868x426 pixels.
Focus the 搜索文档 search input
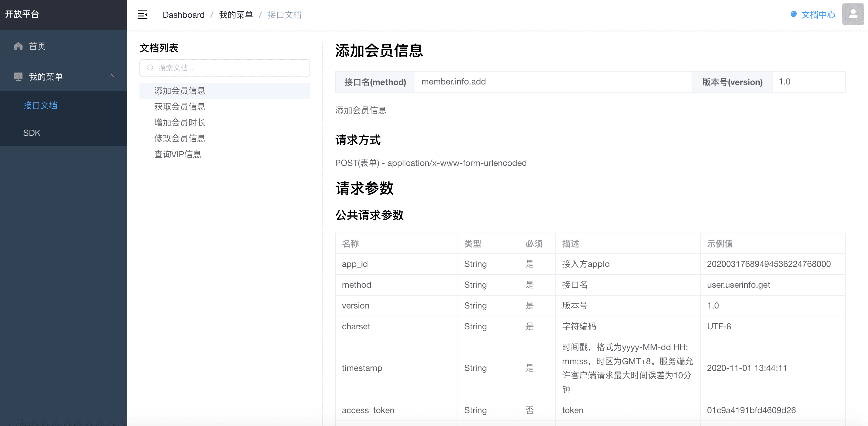pos(229,68)
